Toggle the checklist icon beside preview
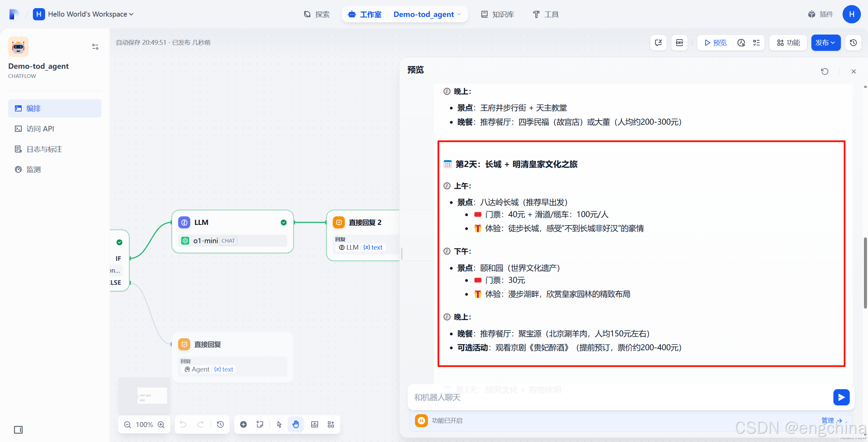Viewport: 868px width, 442px height. (756, 43)
